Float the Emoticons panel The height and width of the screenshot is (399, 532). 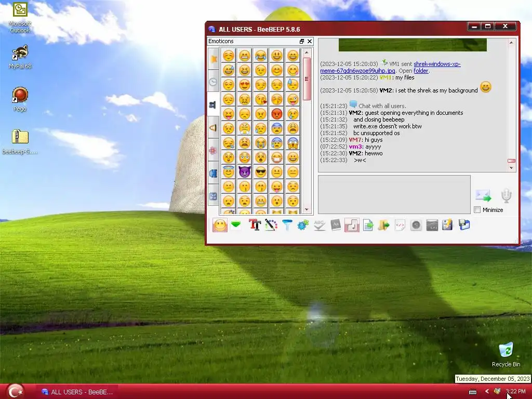[302, 41]
